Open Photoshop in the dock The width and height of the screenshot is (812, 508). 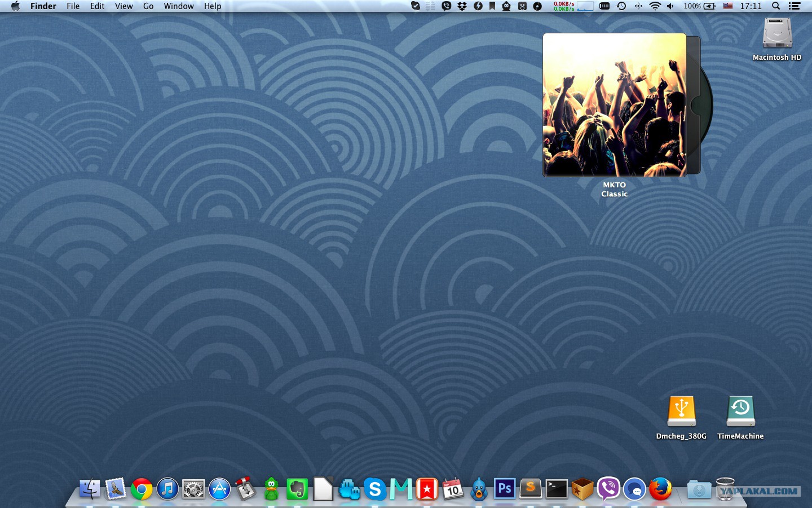click(505, 489)
